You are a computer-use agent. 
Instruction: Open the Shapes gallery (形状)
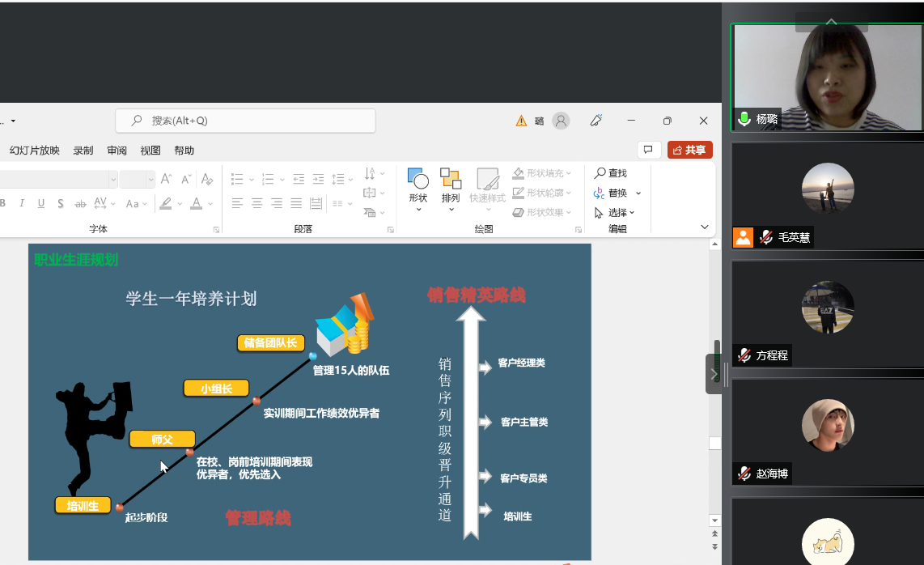click(417, 190)
